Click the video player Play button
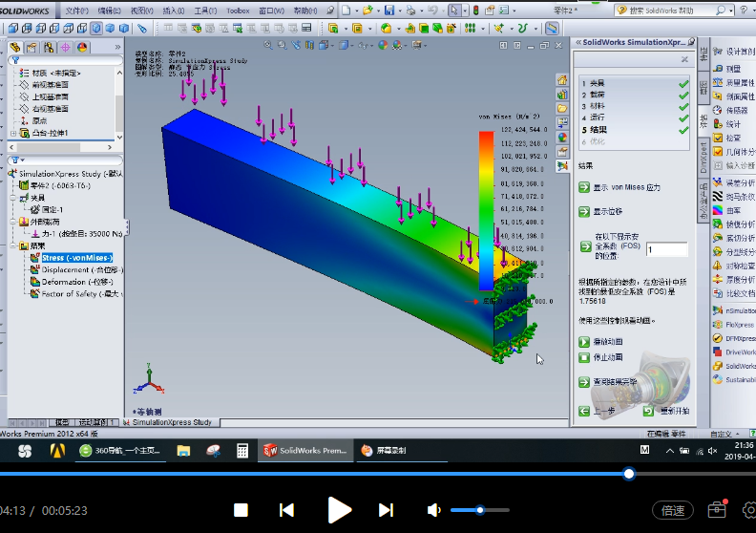 (x=339, y=510)
